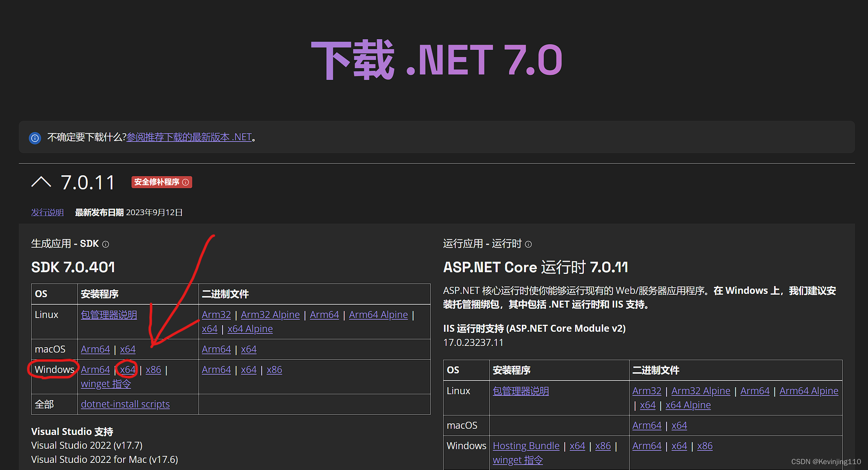Download Windows Hosting Bundle runtime
Image resolution: width=868 pixels, height=470 pixels.
pyautogui.click(x=526, y=446)
